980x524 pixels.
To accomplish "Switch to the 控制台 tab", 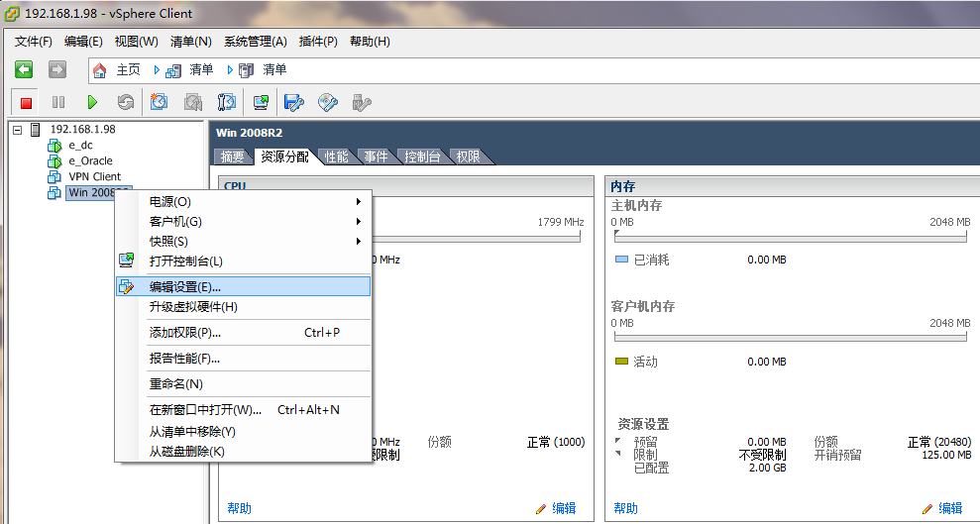I will (422, 157).
